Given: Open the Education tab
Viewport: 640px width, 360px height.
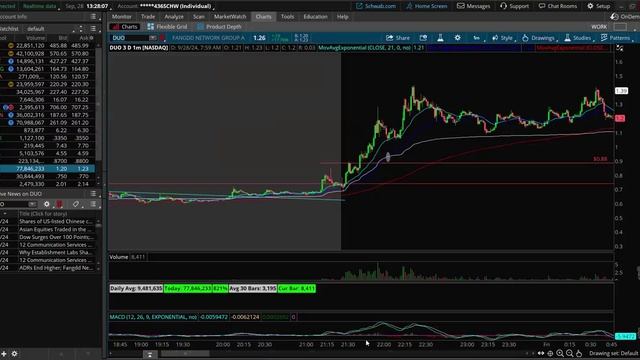Looking at the screenshot, I should coord(315,17).
